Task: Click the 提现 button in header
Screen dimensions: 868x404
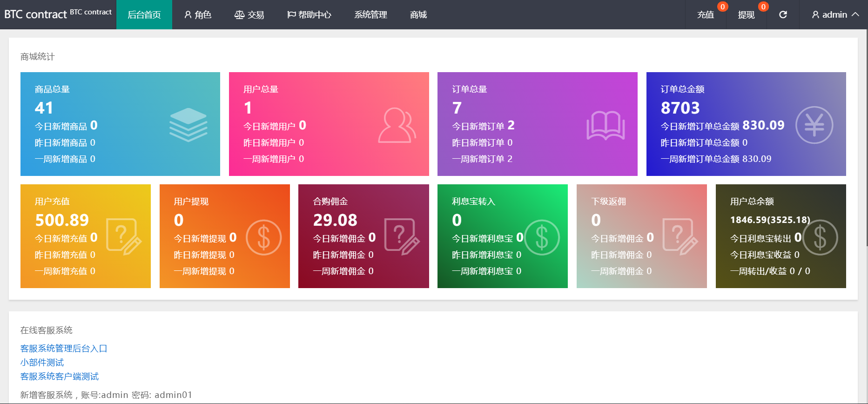Action: 747,14
